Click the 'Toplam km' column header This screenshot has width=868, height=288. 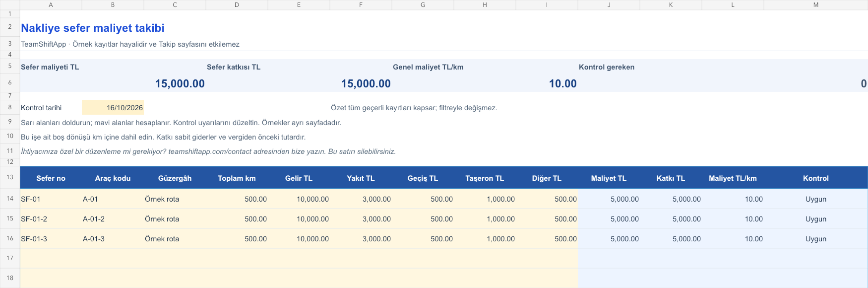coord(237,178)
